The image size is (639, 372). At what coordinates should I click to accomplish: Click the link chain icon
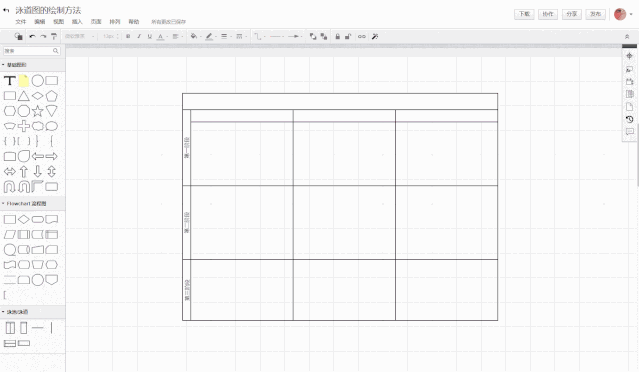click(361, 37)
